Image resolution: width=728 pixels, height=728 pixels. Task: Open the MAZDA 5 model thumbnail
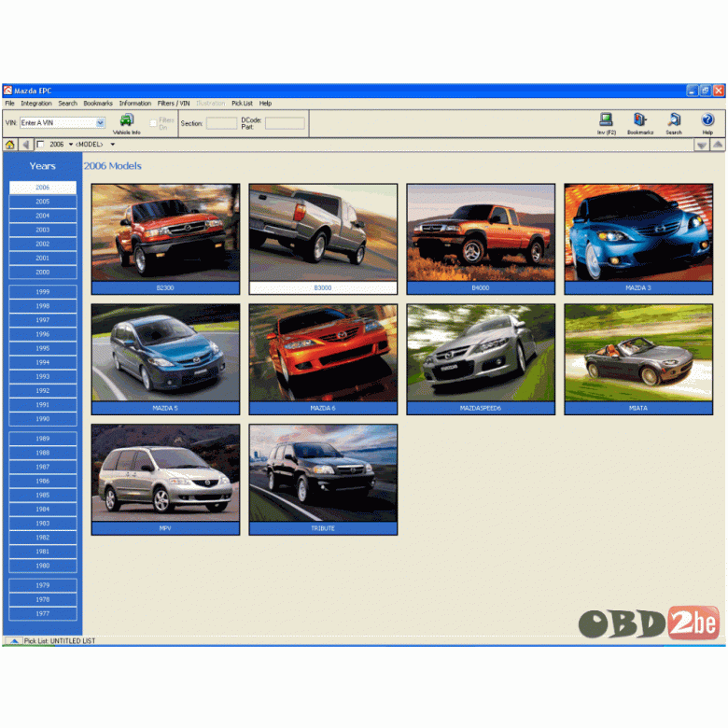point(165,359)
